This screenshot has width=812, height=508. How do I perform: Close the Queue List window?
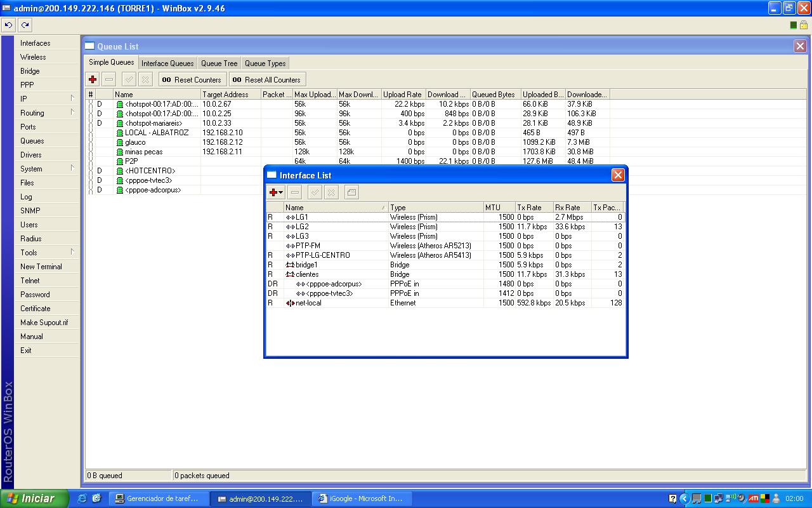point(800,46)
